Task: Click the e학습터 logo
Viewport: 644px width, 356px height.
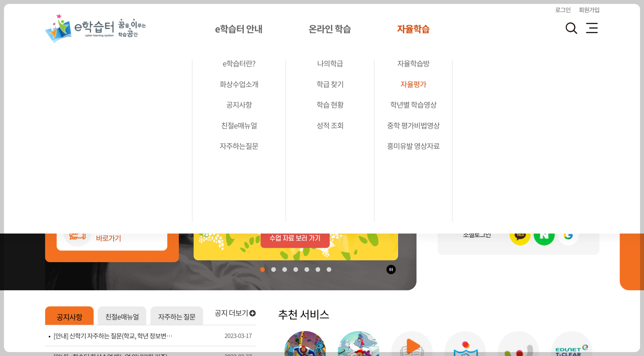Action: click(95, 29)
